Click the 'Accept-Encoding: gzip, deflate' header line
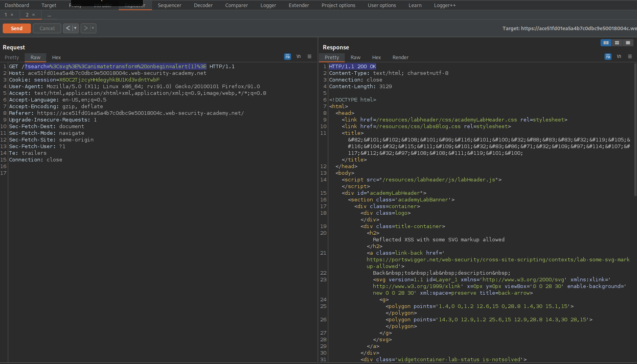 click(x=56, y=107)
